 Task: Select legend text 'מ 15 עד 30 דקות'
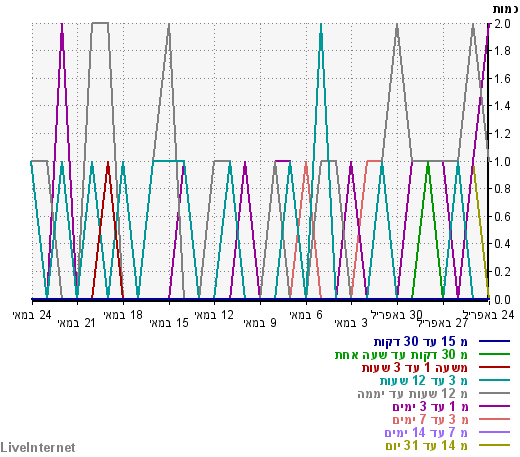click(421, 342)
